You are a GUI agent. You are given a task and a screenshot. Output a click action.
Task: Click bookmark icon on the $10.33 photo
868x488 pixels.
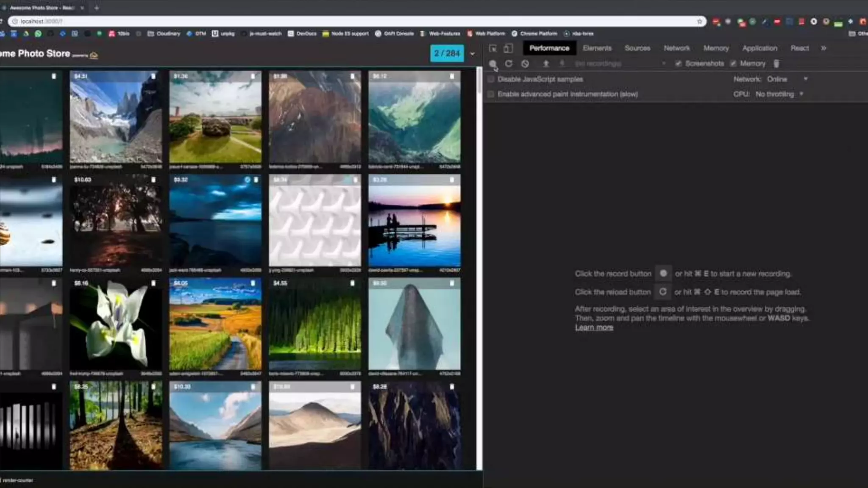coord(253,387)
